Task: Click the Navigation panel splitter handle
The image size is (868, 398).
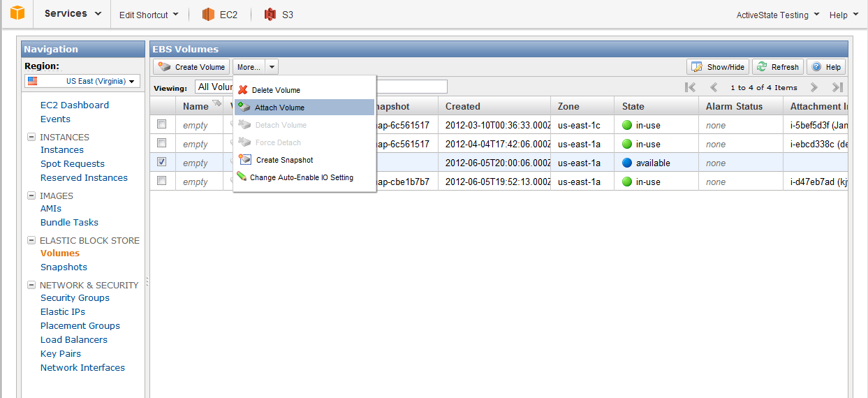Action: coord(147,281)
